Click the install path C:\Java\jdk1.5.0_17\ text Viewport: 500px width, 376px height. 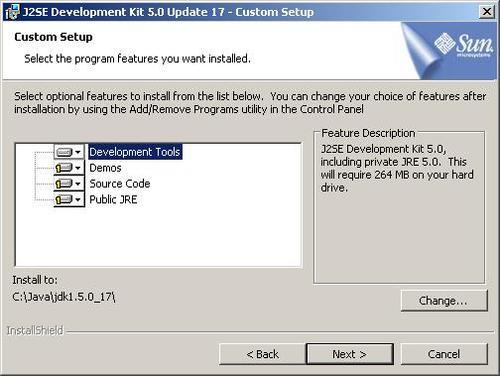point(64,297)
